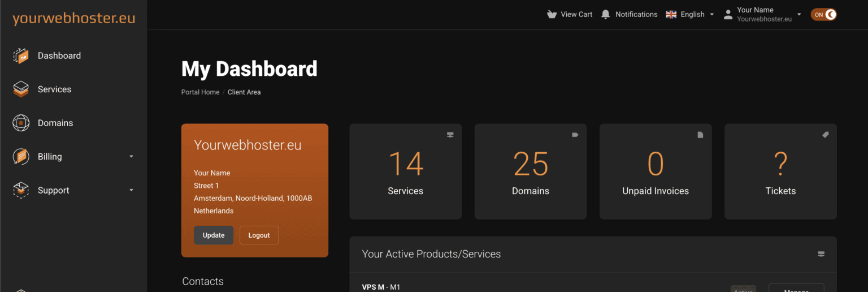Open the Unpaid Invoices tile
The width and height of the screenshot is (868, 292).
655,171
